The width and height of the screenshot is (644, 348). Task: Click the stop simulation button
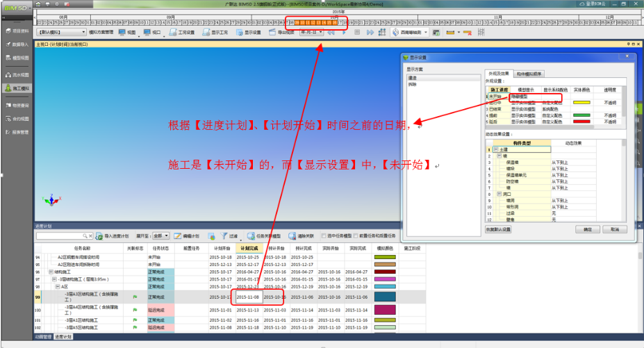pyautogui.click(x=357, y=32)
